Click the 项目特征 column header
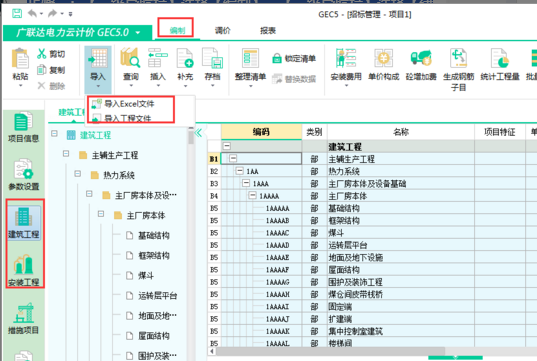 [x=500, y=132]
